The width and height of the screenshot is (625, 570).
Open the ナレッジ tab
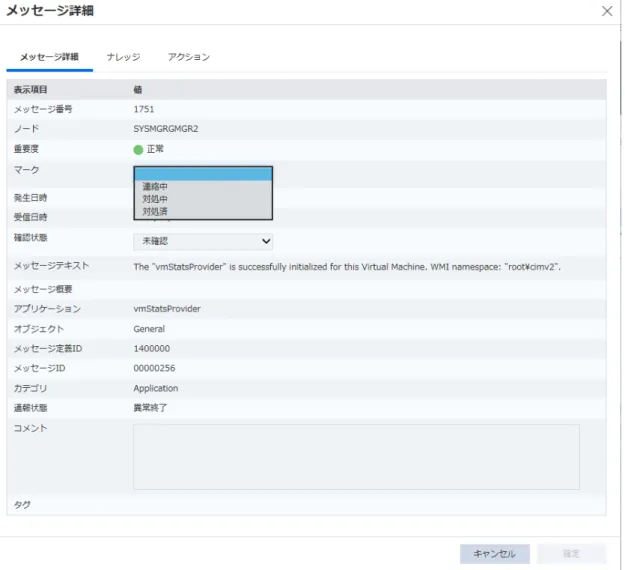tap(124, 57)
